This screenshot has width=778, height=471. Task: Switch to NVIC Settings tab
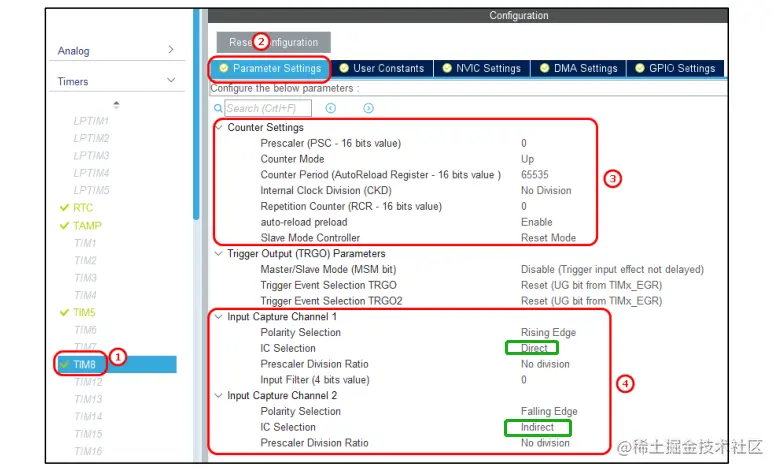[x=482, y=68]
